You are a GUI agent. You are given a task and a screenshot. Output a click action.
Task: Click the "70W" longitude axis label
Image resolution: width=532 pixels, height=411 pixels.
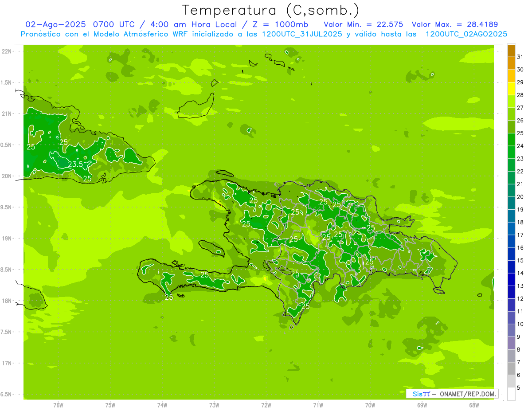click(370, 405)
